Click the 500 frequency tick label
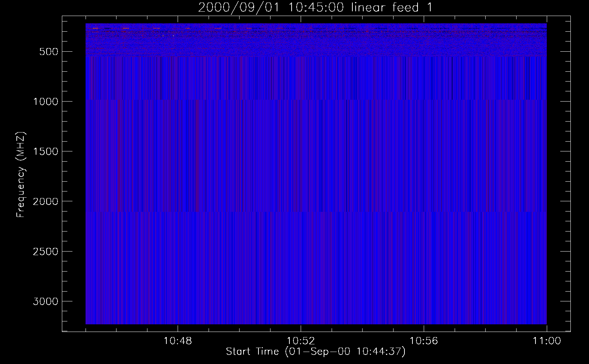 (x=49, y=52)
